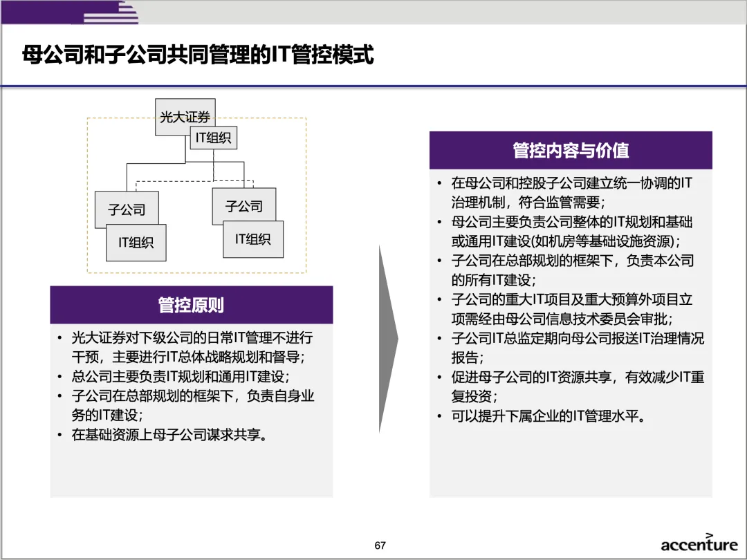Click bullet starting 母公司主要负责公司整体的IT规划
The width and height of the screenshot is (747, 560).
(572, 232)
